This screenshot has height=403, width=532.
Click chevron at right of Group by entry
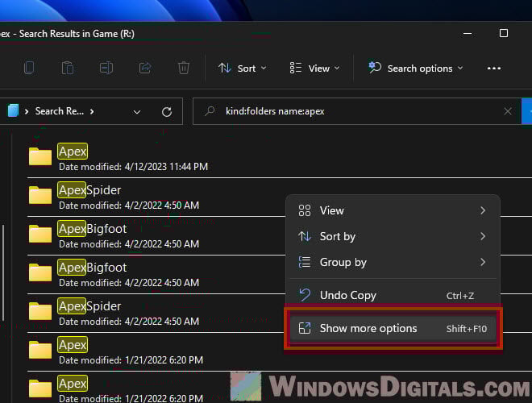pos(483,262)
